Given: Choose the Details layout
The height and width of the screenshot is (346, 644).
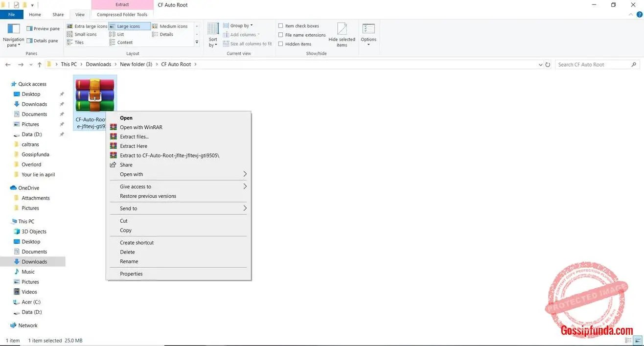Looking at the screenshot, I should tap(162, 34).
